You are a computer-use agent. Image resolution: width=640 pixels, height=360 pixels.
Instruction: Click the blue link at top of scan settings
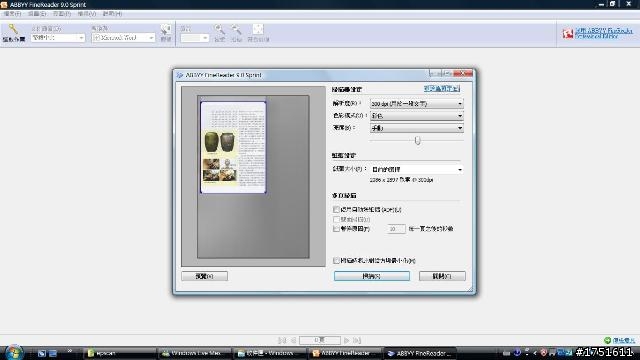pos(442,89)
